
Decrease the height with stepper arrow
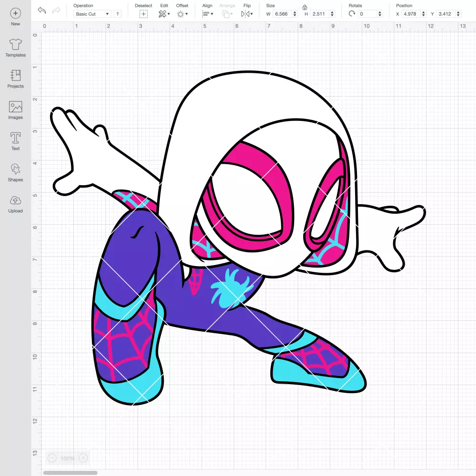point(332,16)
